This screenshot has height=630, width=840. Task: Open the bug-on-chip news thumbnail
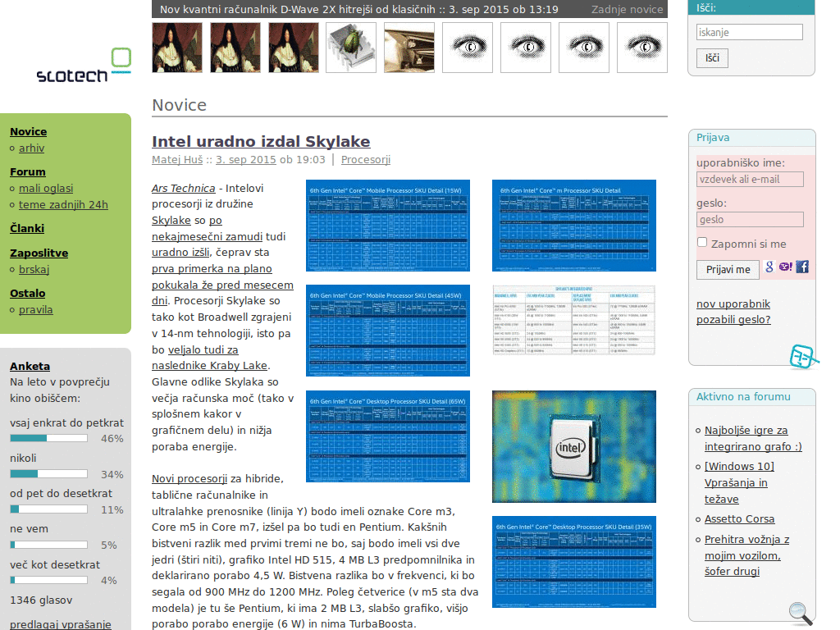pos(351,48)
